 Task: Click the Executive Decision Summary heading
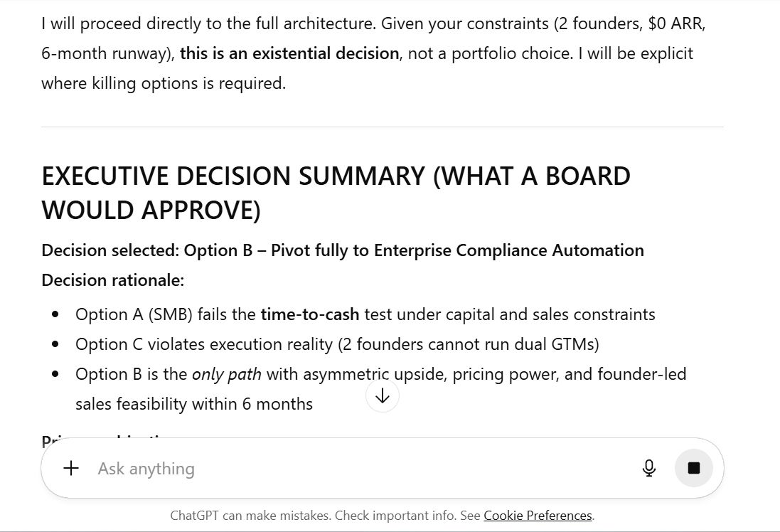coord(336,193)
